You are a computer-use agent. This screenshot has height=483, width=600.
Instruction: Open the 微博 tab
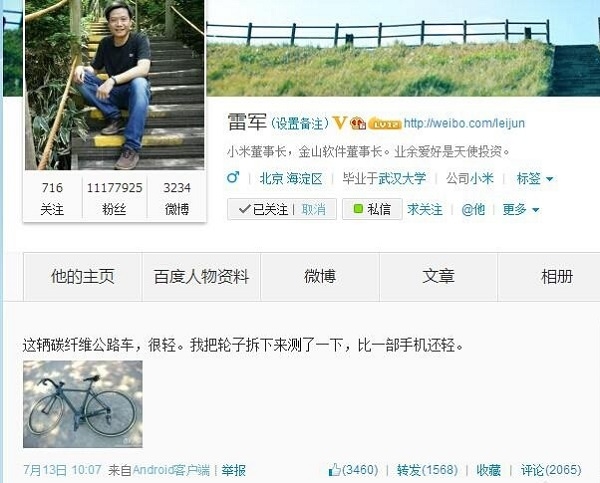[x=320, y=276]
